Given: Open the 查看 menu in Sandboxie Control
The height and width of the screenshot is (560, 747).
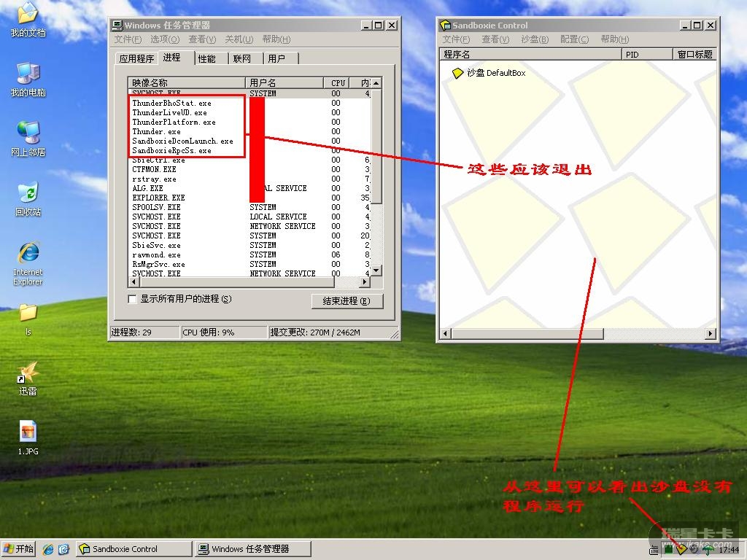Looking at the screenshot, I should click(495, 39).
